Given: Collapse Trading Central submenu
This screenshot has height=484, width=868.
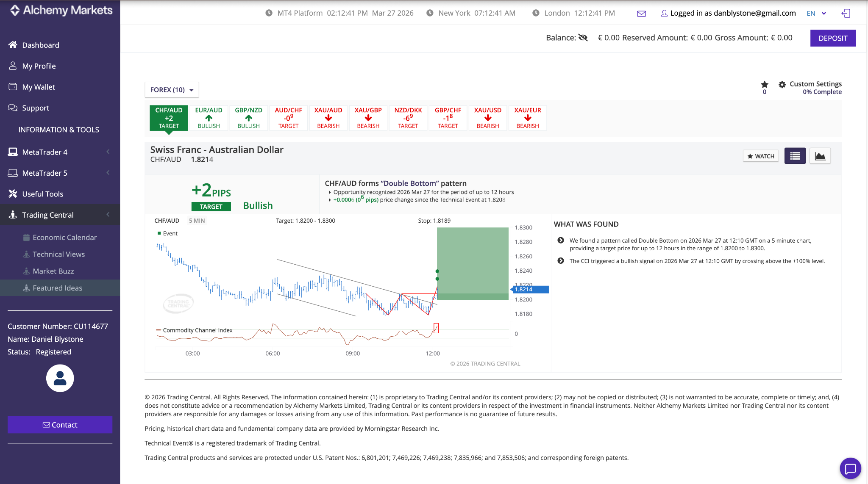Looking at the screenshot, I should 60,215.
